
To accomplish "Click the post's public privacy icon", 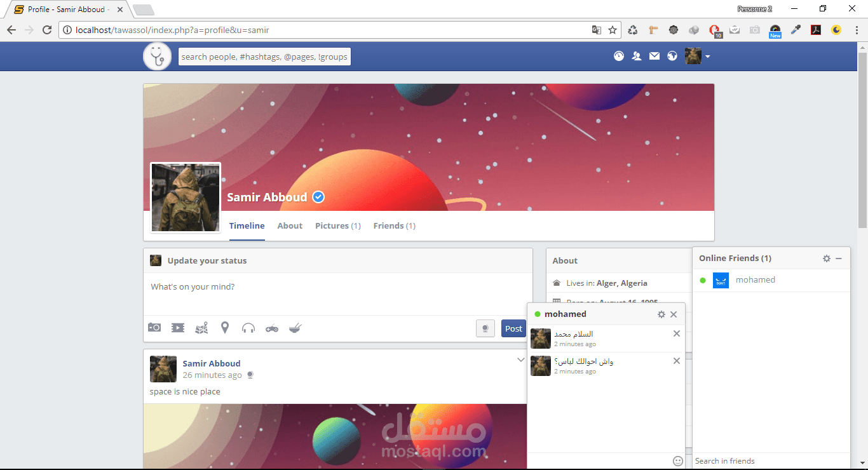I will (250, 375).
